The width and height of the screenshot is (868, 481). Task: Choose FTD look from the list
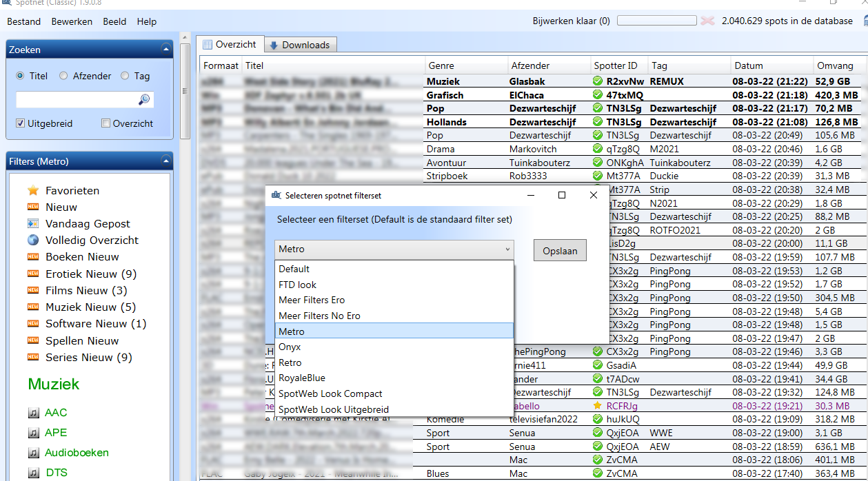[394, 285]
